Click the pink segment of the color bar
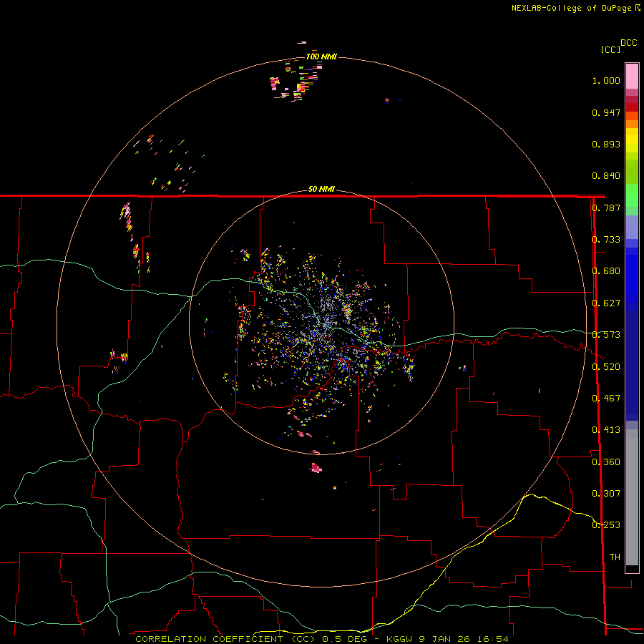 632,77
